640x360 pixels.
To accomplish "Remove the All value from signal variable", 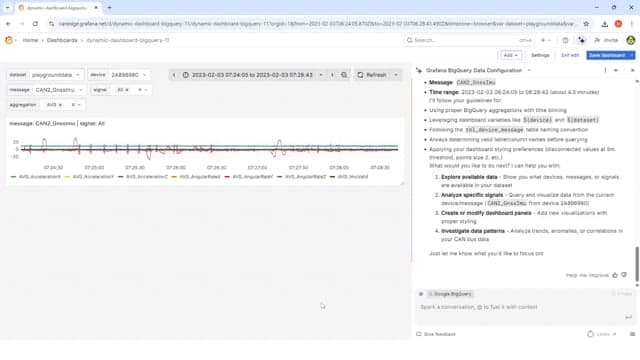I will [x=127, y=90].
